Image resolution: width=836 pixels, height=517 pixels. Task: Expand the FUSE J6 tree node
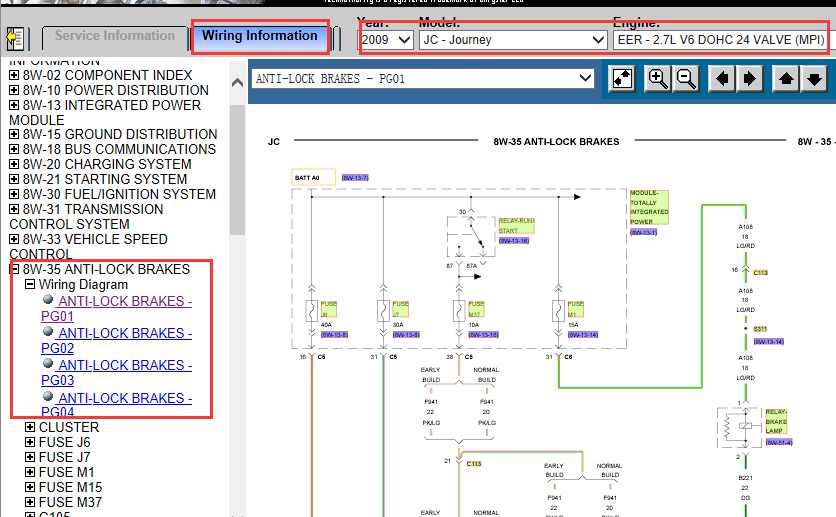[x=30, y=442]
